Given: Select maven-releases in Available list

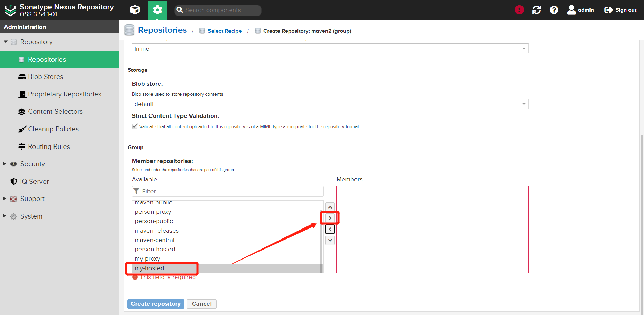Looking at the screenshot, I should pos(226,231).
